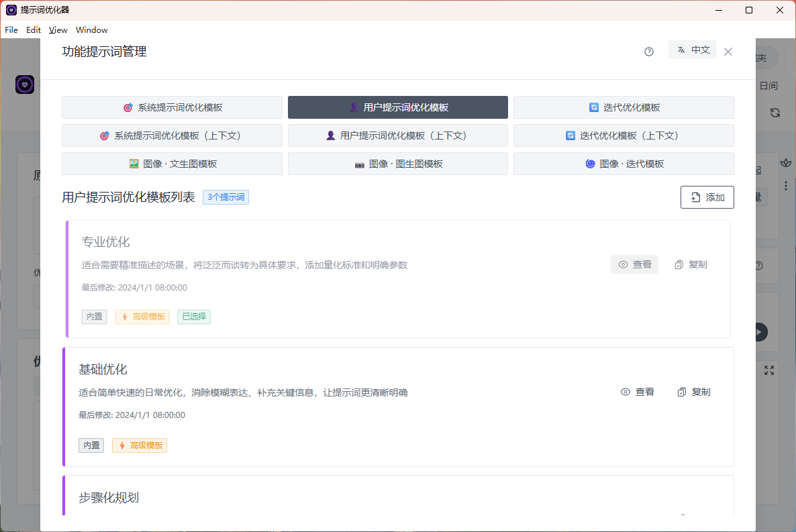The width and height of the screenshot is (796, 532).
Task: Open the File menu
Action: tap(11, 30)
